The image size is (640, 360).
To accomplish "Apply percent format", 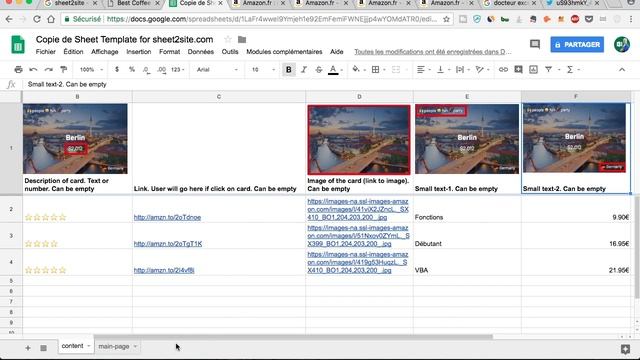I will click(x=132, y=69).
